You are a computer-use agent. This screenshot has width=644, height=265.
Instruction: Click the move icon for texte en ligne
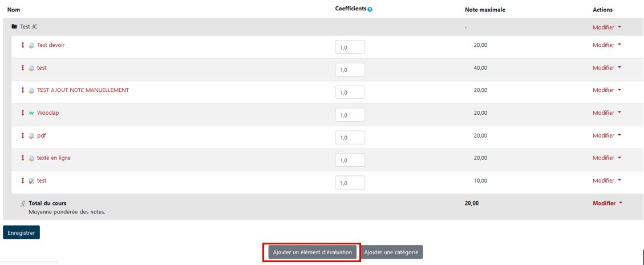tap(23, 158)
